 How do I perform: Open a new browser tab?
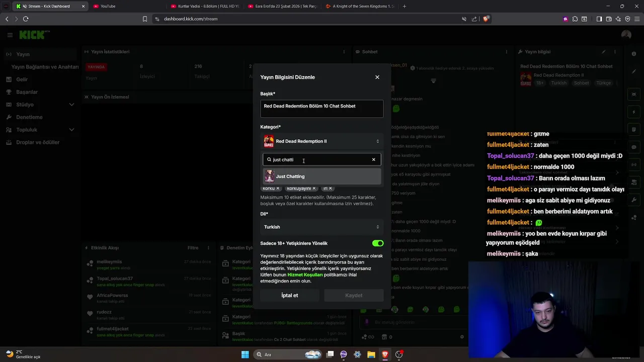pyautogui.click(x=404, y=6)
